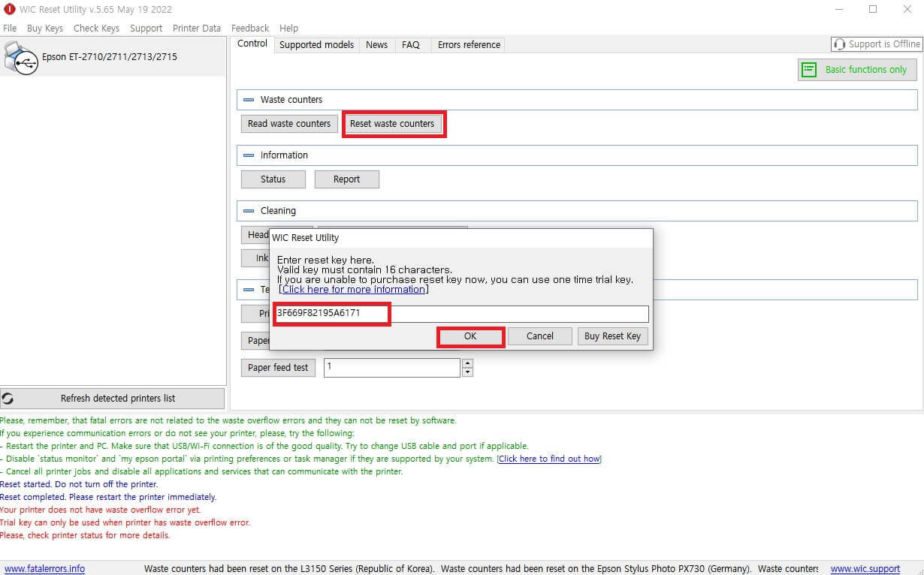The width and height of the screenshot is (924, 575).
Task: Open the www.fatalerrors.info link
Action: (x=45, y=569)
